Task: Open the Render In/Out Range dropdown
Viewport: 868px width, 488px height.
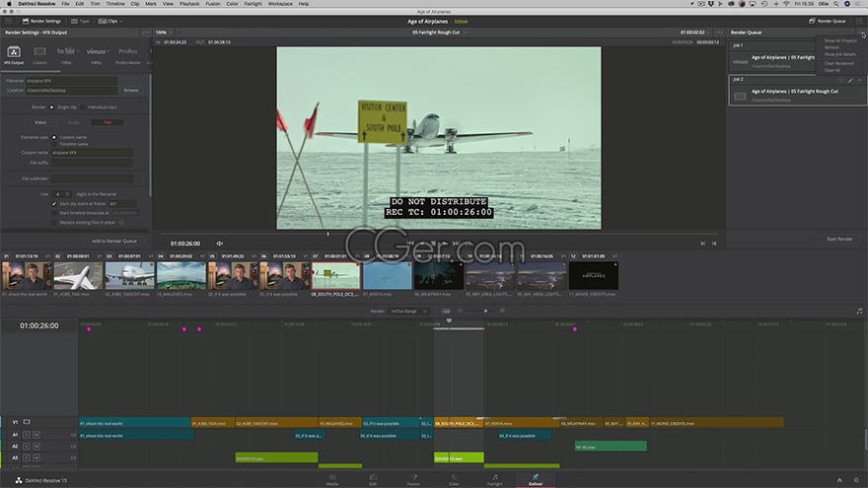Action: click(x=408, y=312)
